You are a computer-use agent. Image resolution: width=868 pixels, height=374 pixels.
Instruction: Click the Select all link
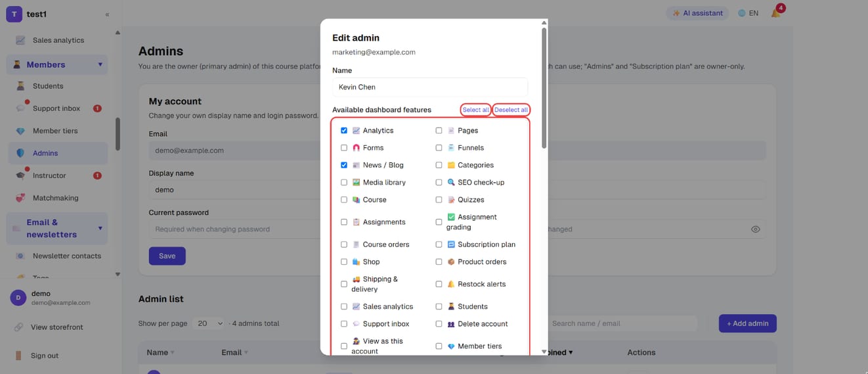[475, 110]
